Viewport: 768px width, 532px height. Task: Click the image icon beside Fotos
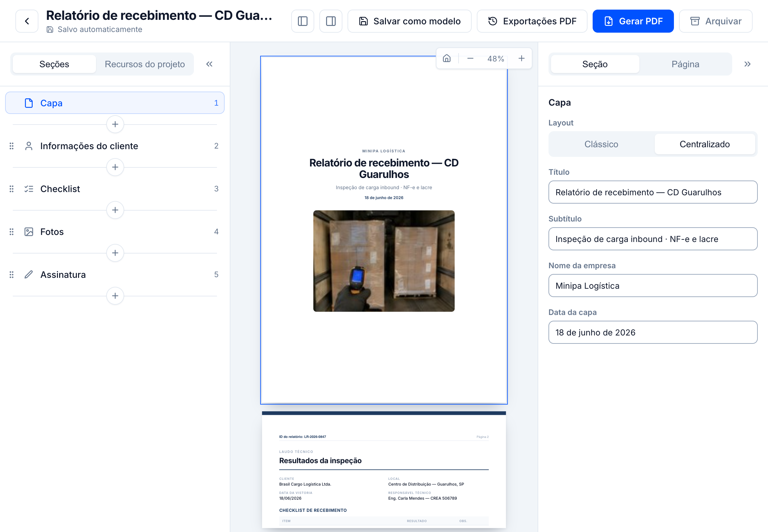click(x=29, y=232)
